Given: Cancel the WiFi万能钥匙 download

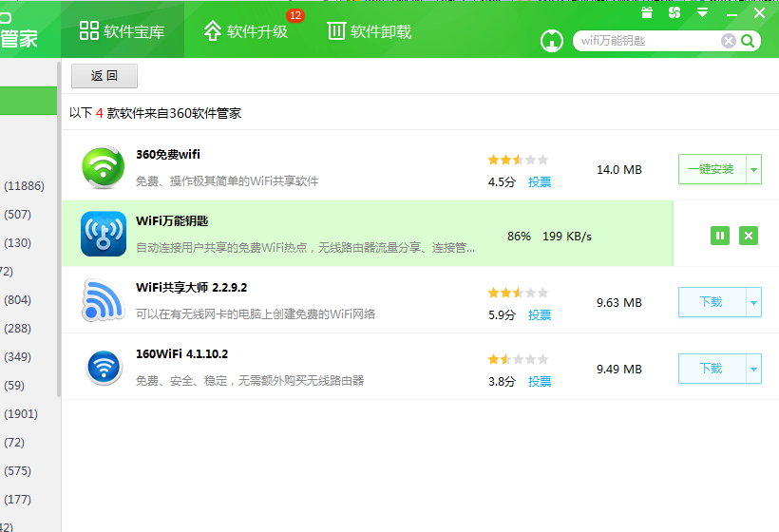Looking at the screenshot, I should pyautogui.click(x=749, y=236).
